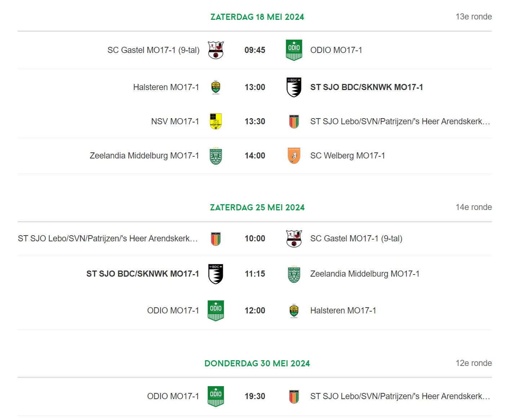Open the SC Gastel MO17-1 (9-tal) home team link

[153, 50]
